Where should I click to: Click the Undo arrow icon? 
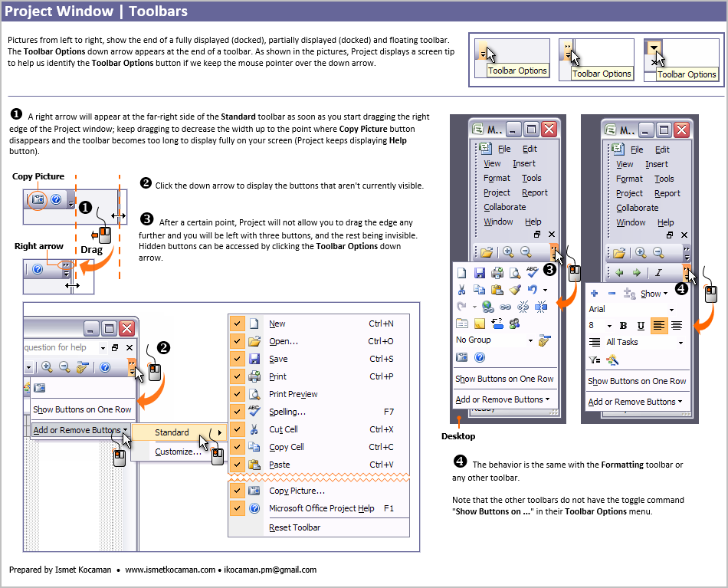tap(531, 290)
